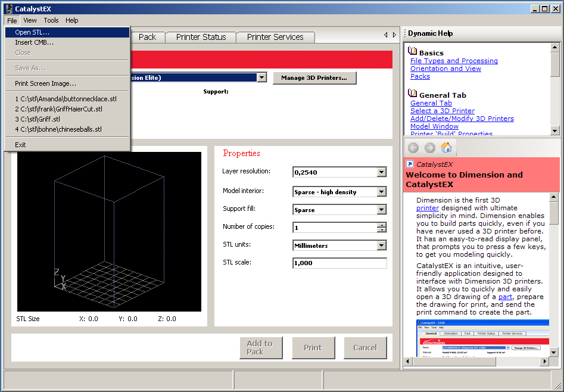Image resolution: width=564 pixels, height=392 pixels.
Task: Click the Manage 3D Printers button
Action: [314, 78]
